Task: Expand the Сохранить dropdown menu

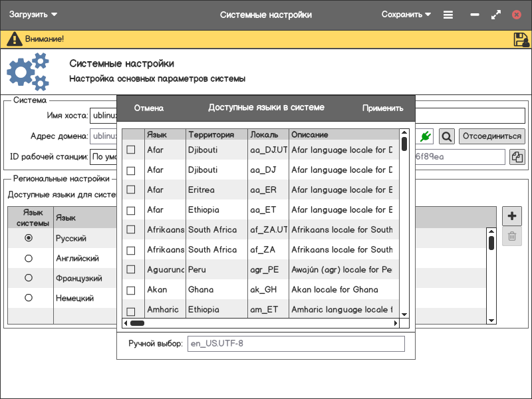Action: pyautogui.click(x=406, y=15)
